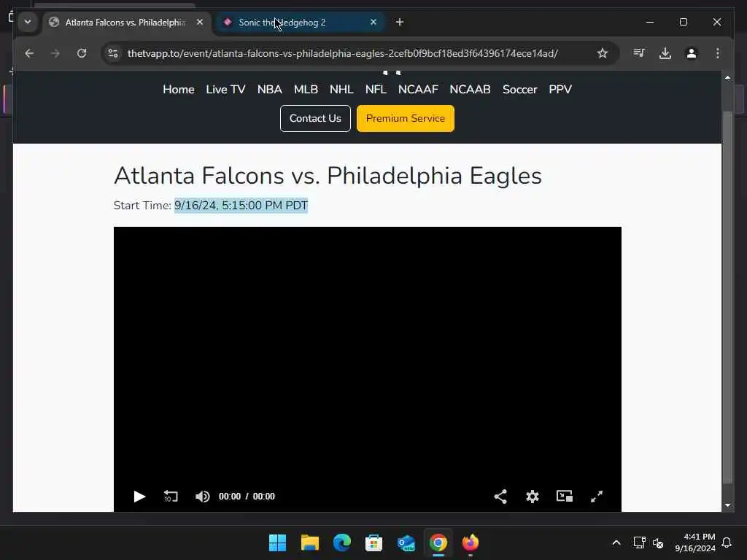
Task: Open media controls in Chrome toolbar
Action: tap(639, 53)
